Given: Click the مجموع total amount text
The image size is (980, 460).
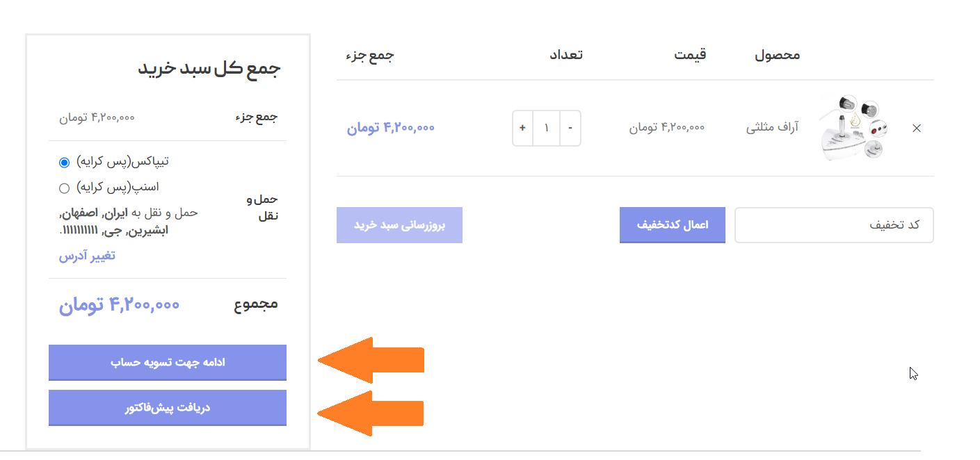Looking at the screenshot, I should click(x=119, y=305).
